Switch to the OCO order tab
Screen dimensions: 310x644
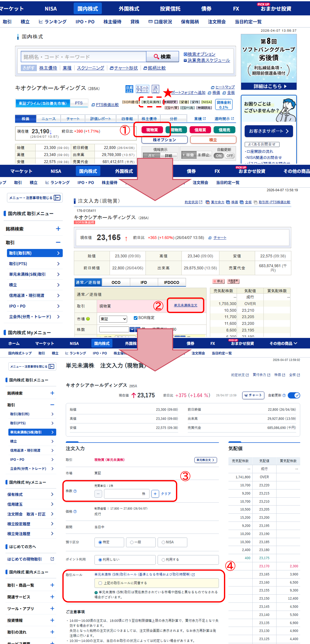[116, 282]
